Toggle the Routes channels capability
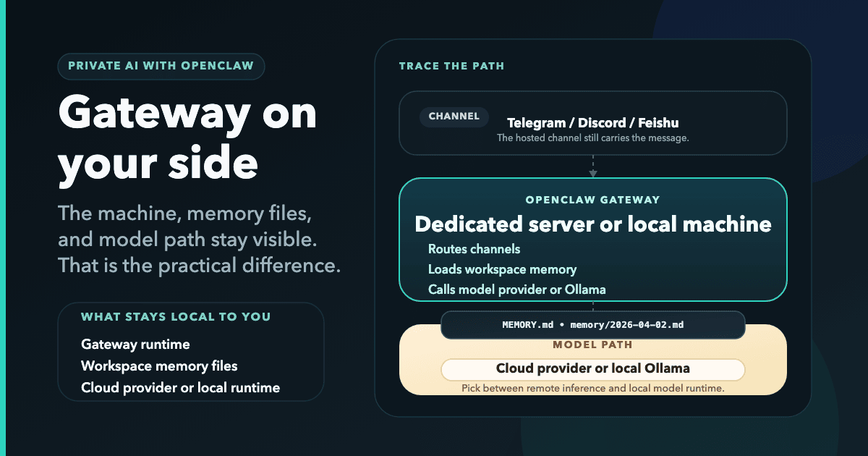The image size is (868, 456). point(475,249)
